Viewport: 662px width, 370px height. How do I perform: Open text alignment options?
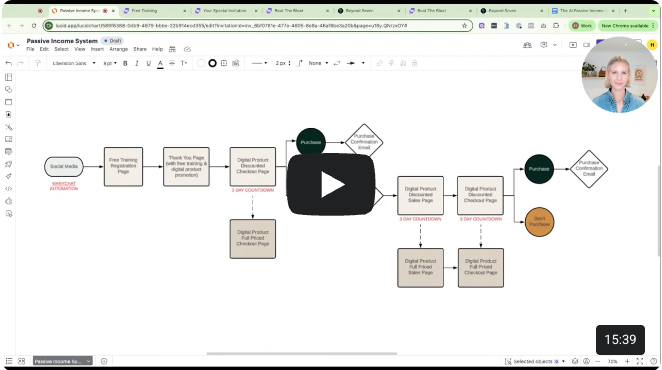tap(172, 63)
